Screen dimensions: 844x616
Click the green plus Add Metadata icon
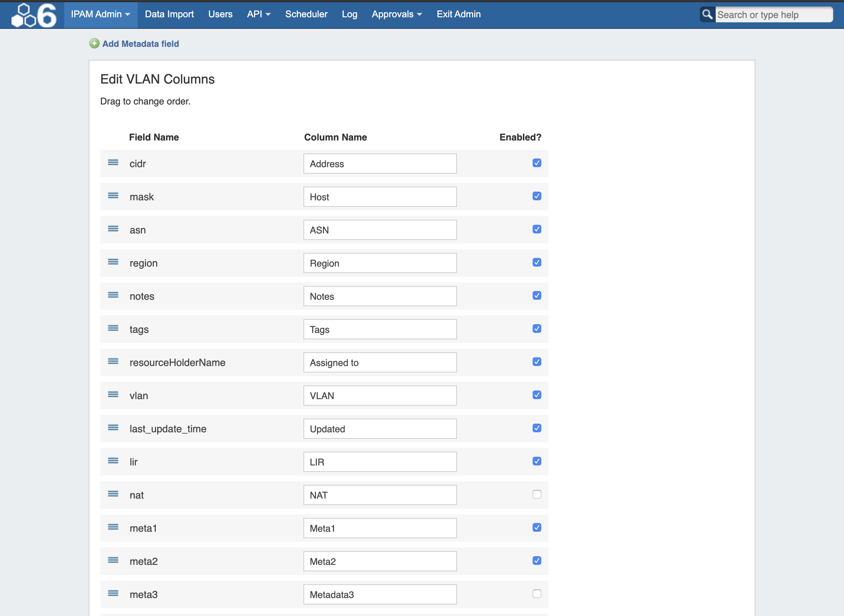tap(94, 44)
